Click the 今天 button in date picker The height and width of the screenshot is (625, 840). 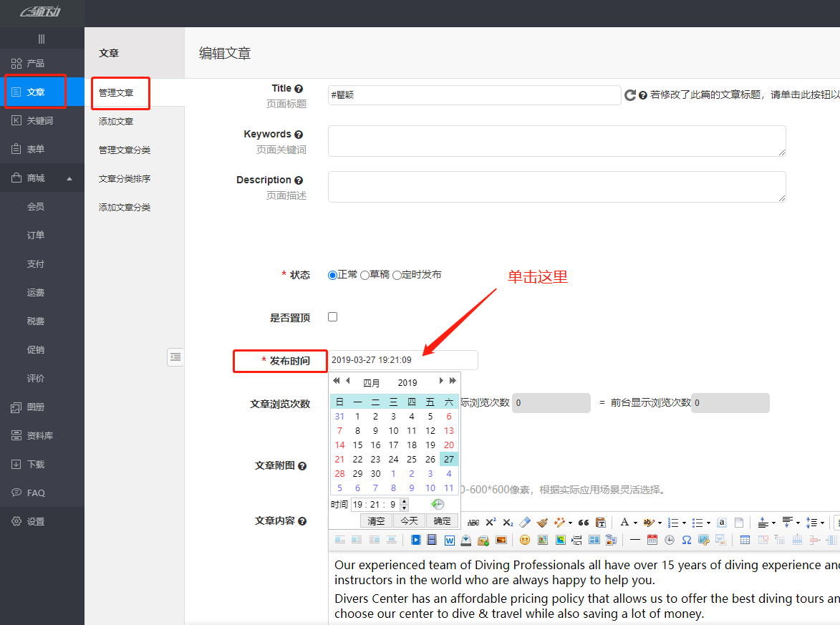tap(409, 520)
